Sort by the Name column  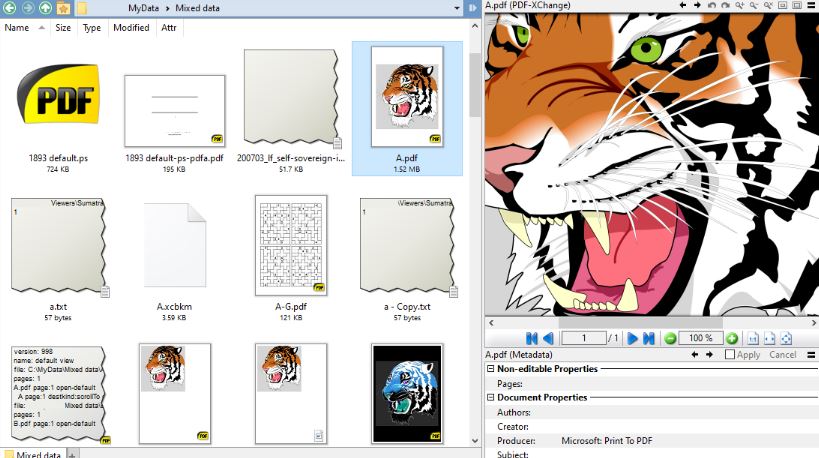[x=17, y=28]
